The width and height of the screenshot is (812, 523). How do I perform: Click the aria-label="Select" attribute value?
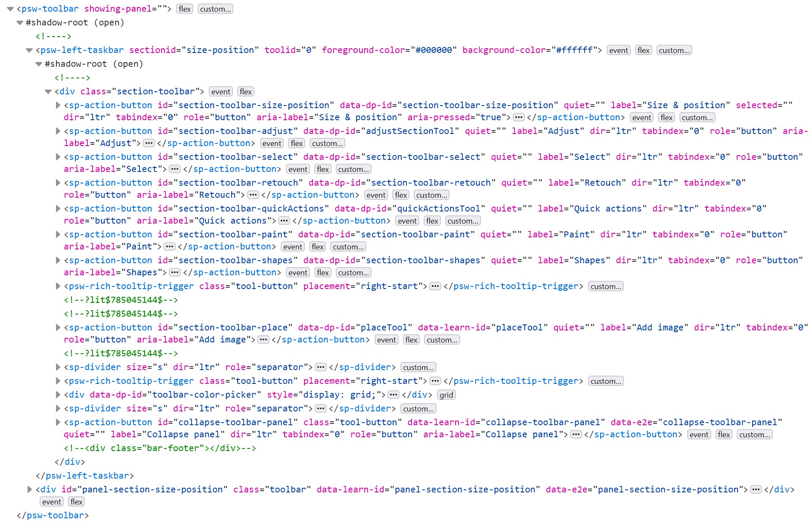coord(142,169)
